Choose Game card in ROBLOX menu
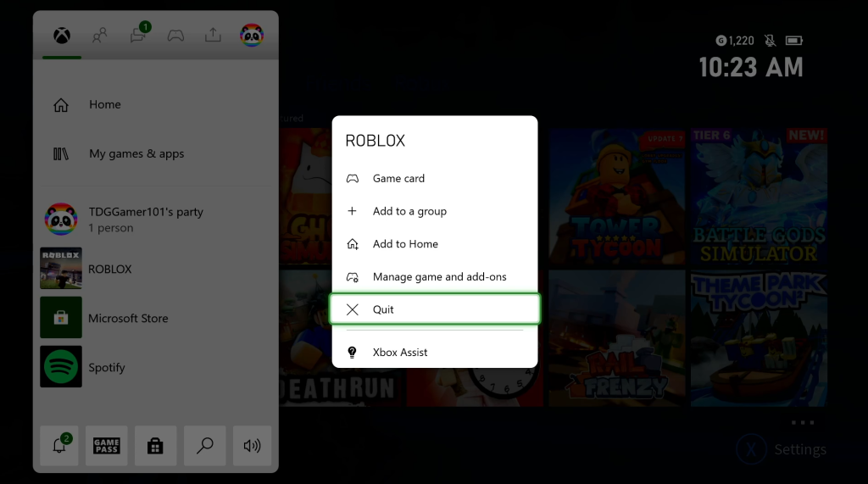868x484 pixels. (435, 178)
